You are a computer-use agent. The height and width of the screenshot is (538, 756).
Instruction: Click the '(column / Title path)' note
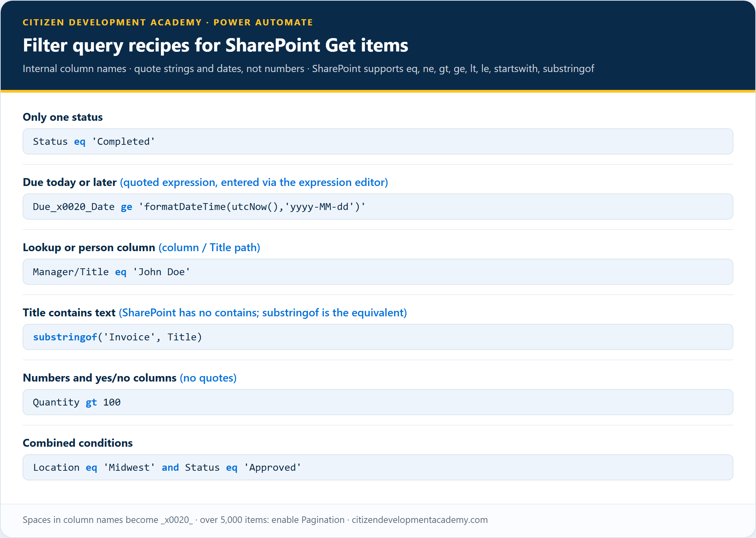(x=209, y=247)
